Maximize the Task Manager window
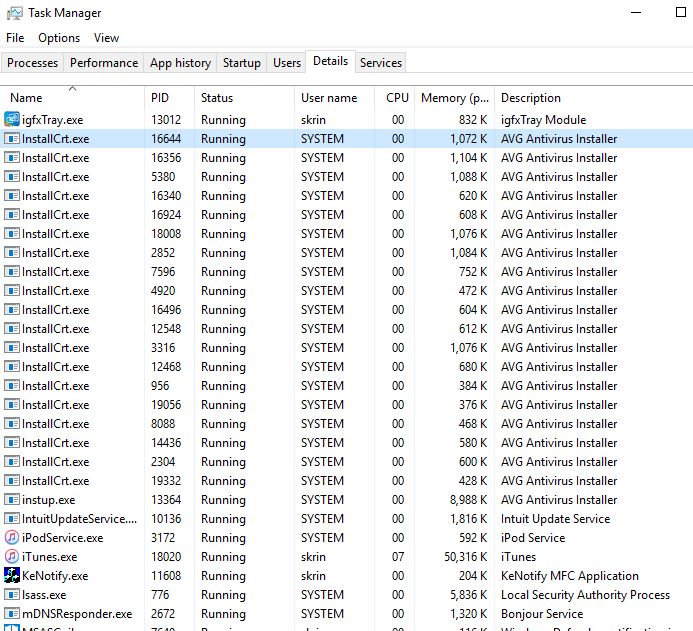693x631 pixels. 681,12
